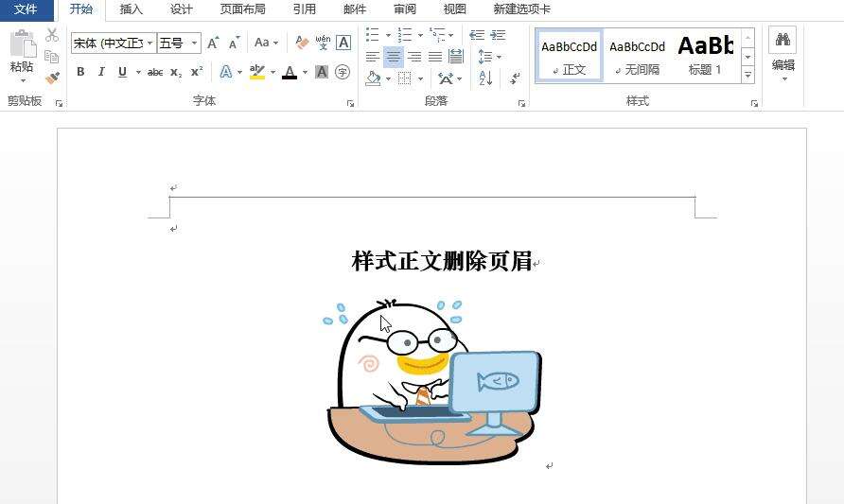This screenshot has height=504, width=844.
Task: Open the styles pane launcher in 样式 group
Action: point(755,103)
